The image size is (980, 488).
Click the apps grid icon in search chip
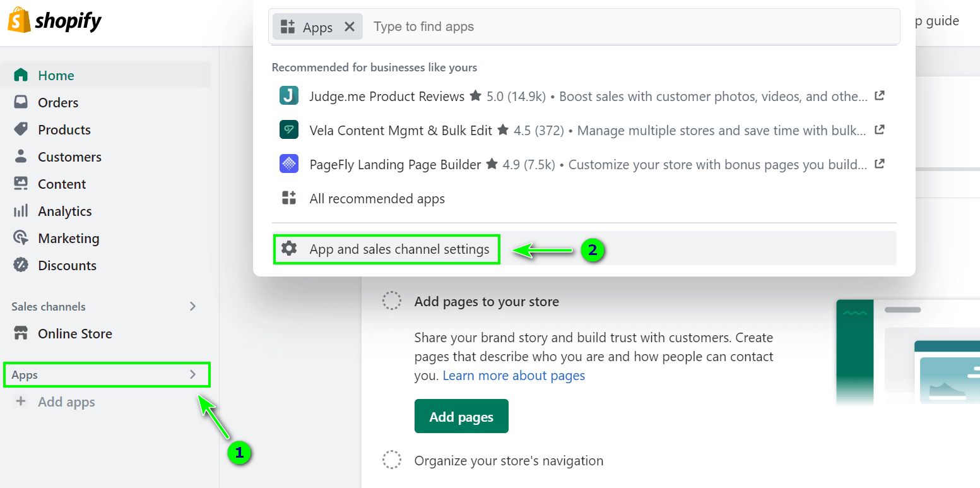[x=288, y=27]
